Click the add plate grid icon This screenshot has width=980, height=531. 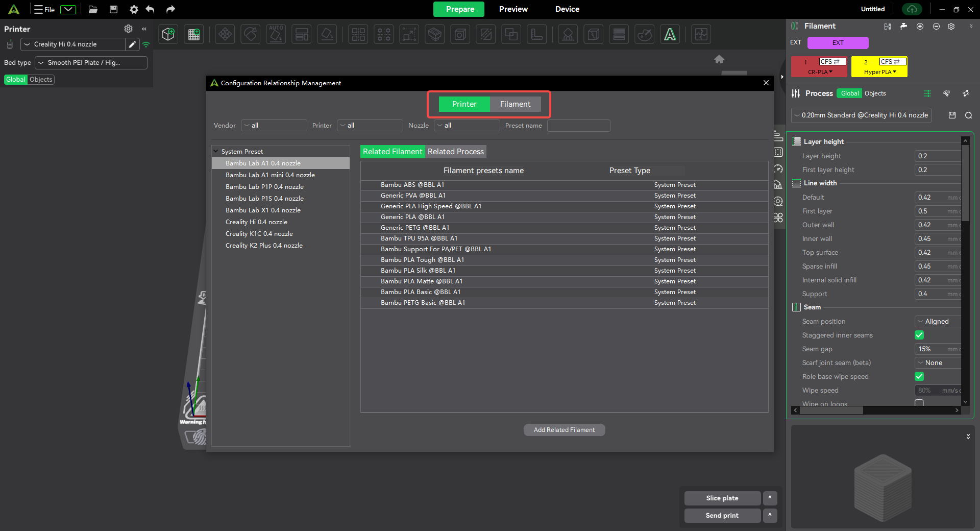click(x=194, y=34)
